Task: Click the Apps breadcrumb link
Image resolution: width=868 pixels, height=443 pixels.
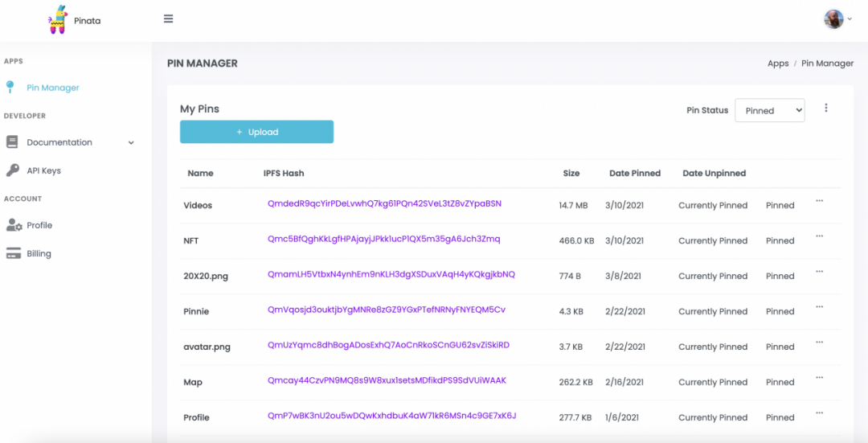Action: (x=778, y=64)
